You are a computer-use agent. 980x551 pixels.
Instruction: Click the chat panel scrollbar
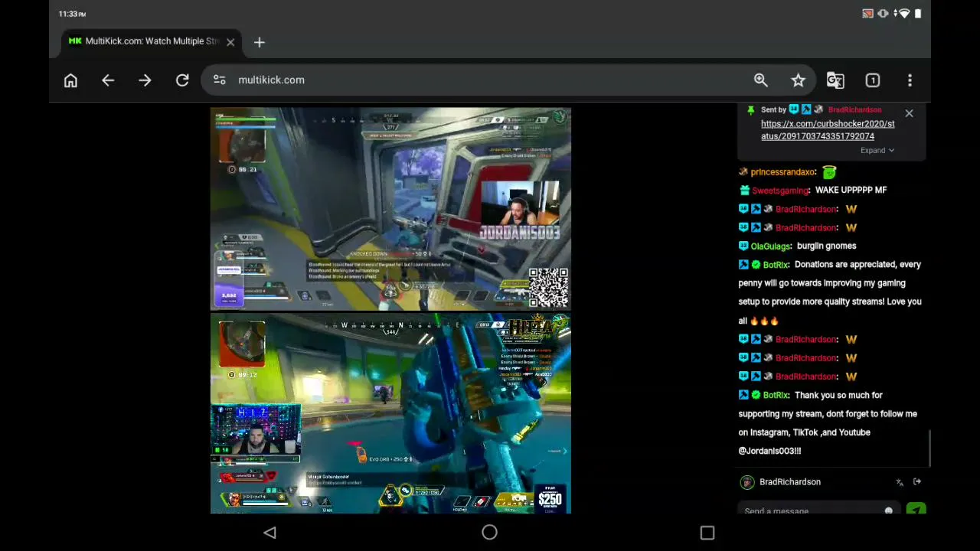(x=930, y=448)
